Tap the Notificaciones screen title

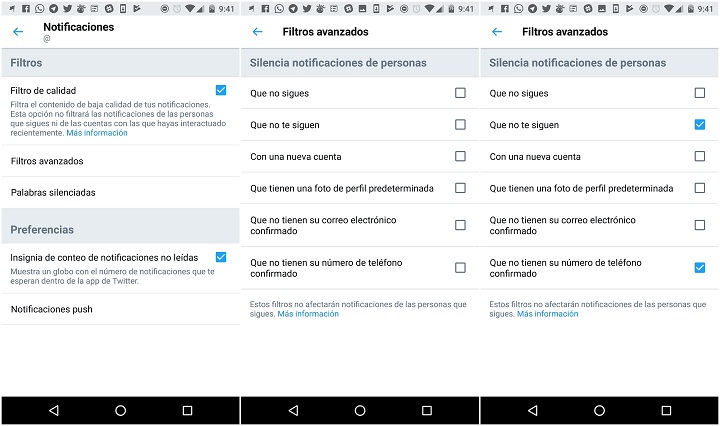(79, 27)
